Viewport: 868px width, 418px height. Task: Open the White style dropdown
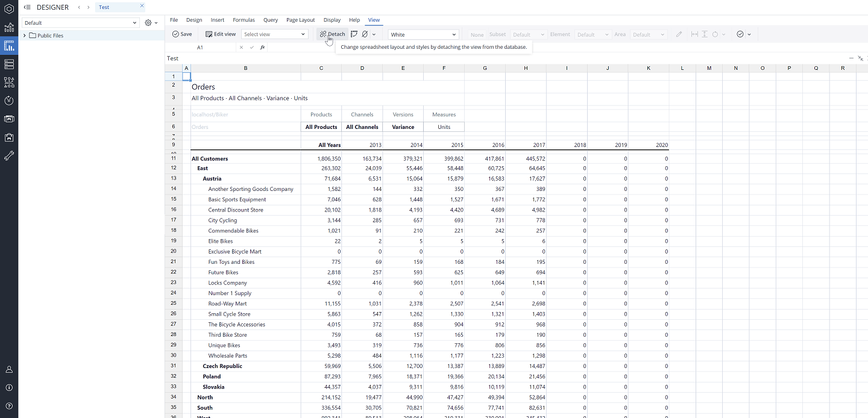coord(423,34)
